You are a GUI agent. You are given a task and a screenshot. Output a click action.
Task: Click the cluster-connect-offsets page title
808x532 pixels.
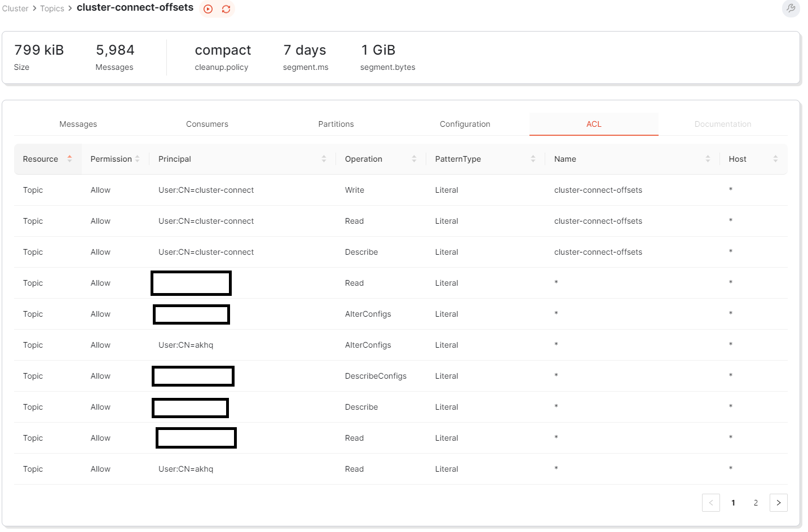[135, 7]
